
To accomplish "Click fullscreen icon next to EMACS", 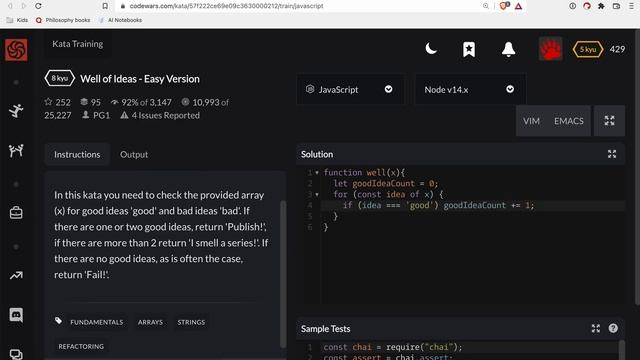I will click(x=609, y=120).
